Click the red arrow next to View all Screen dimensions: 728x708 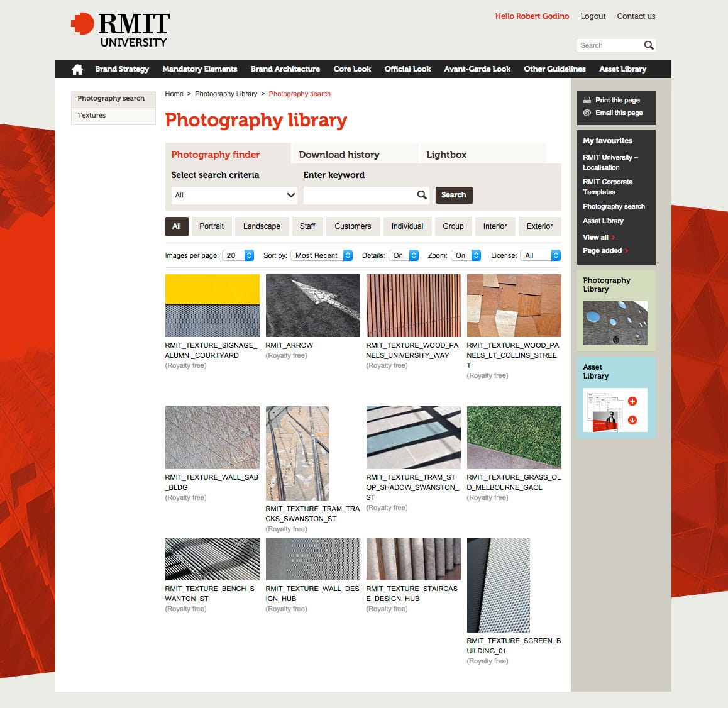coord(614,237)
